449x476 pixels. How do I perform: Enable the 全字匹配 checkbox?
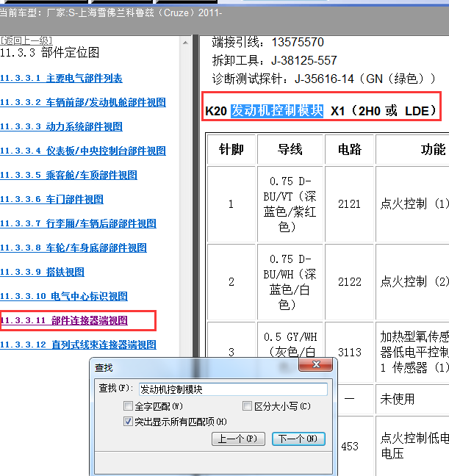coord(128,406)
